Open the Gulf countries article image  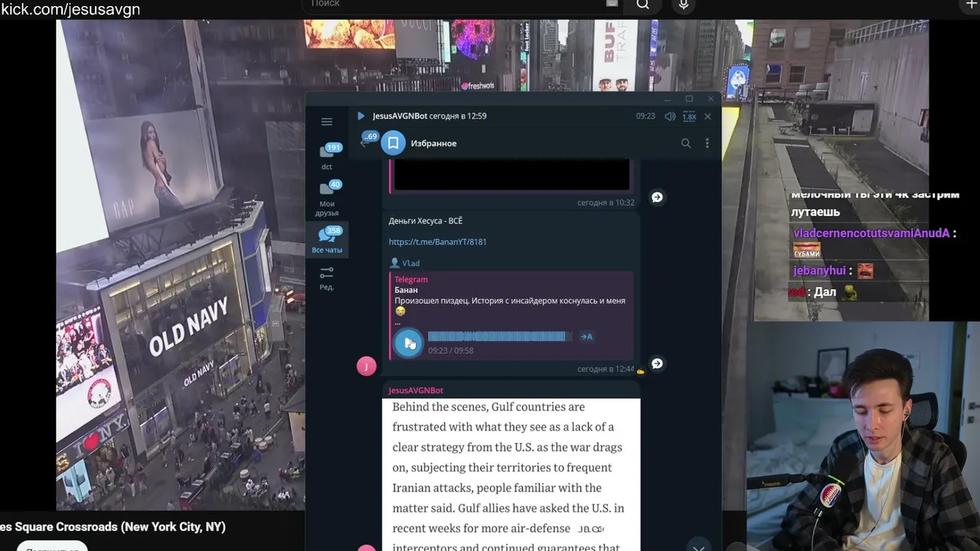(511, 474)
